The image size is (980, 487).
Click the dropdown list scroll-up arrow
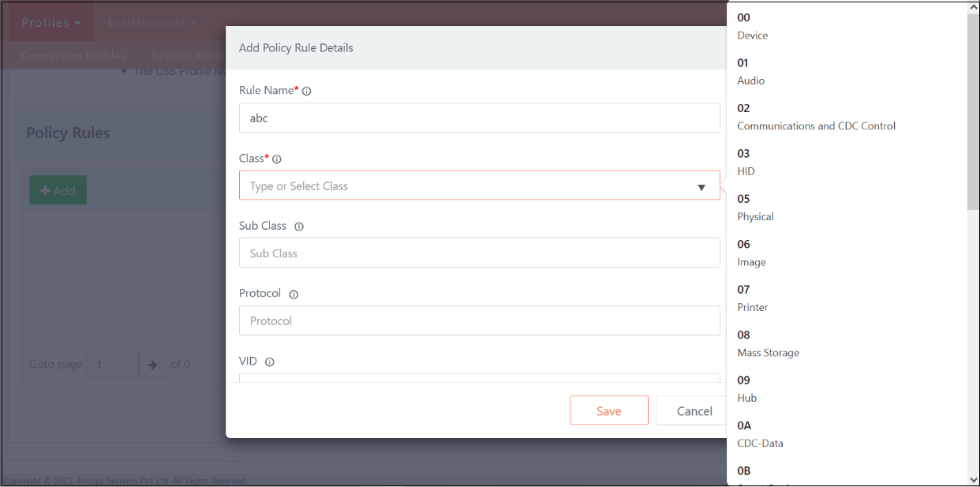pos(974,8)
